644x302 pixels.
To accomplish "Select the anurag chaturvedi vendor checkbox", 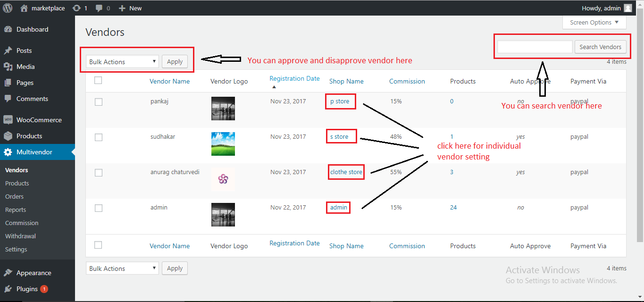I will click(99, 173).
